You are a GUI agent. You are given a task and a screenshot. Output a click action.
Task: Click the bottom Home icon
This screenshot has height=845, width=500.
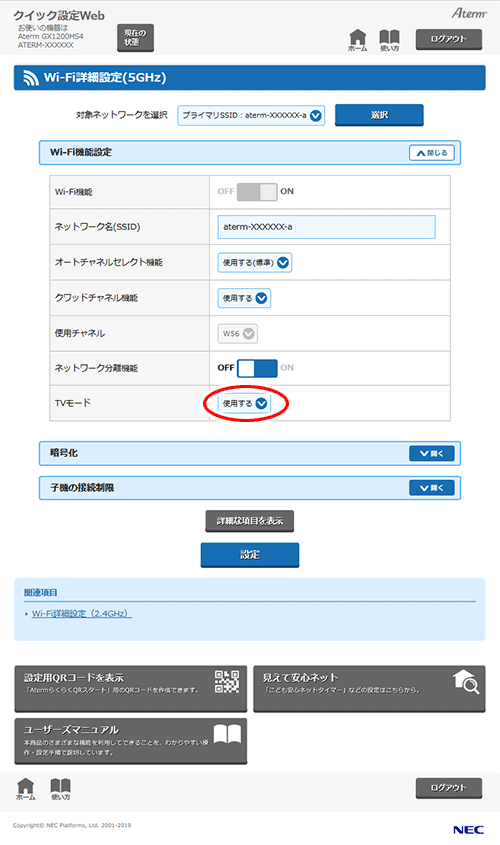coord(25,789)
